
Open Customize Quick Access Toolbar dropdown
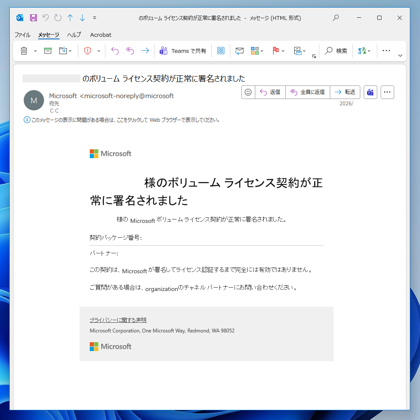(95, 18)
